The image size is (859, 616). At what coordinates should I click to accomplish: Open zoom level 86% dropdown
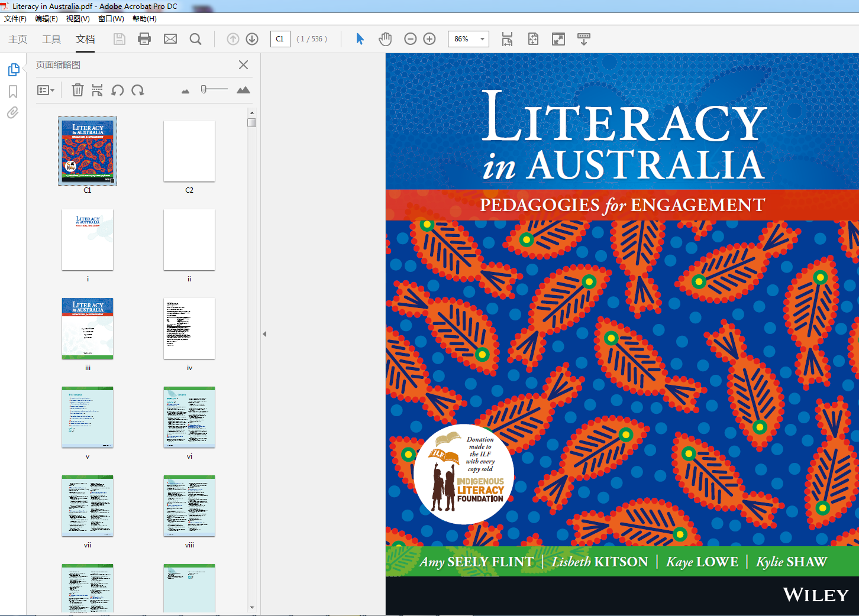[x=483, y=39]
